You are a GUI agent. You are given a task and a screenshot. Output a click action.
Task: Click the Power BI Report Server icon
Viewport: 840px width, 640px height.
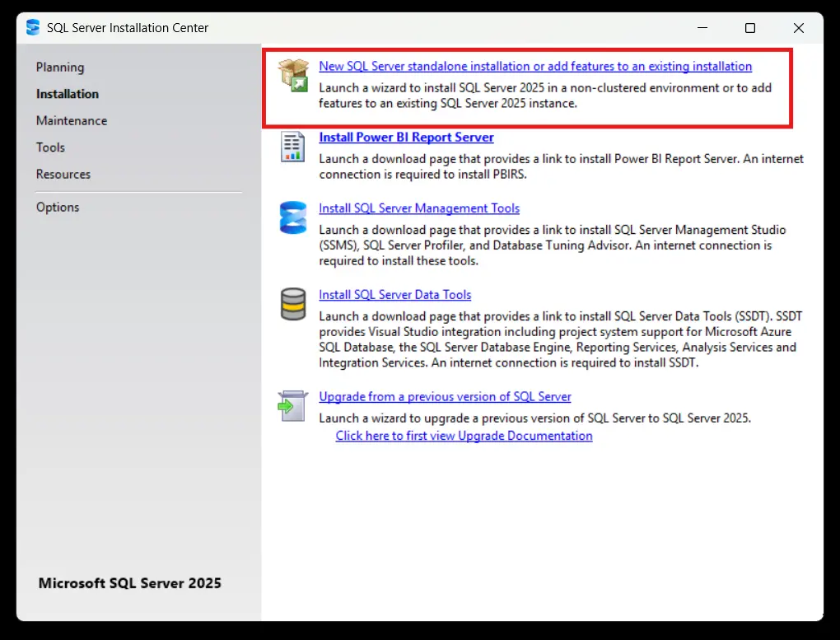[x=293, y=146]
